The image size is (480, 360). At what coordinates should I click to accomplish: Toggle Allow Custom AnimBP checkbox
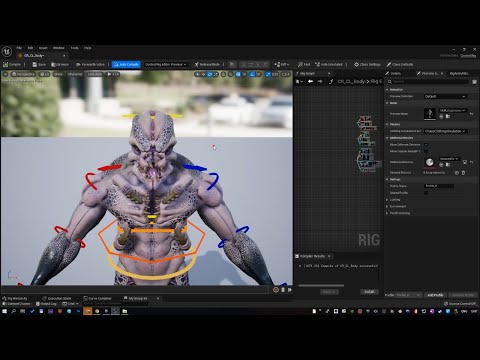pyautogui.click(x=426, y=151)
